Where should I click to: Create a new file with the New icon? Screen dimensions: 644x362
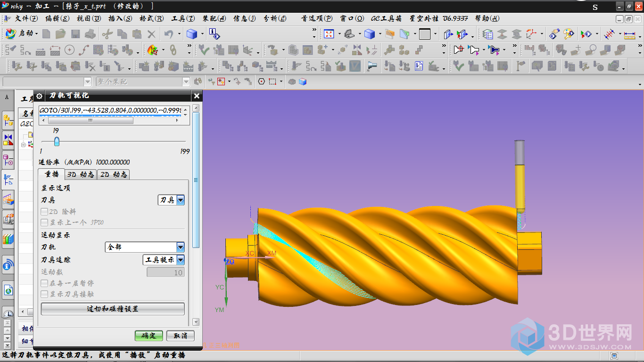coord(46,34)
